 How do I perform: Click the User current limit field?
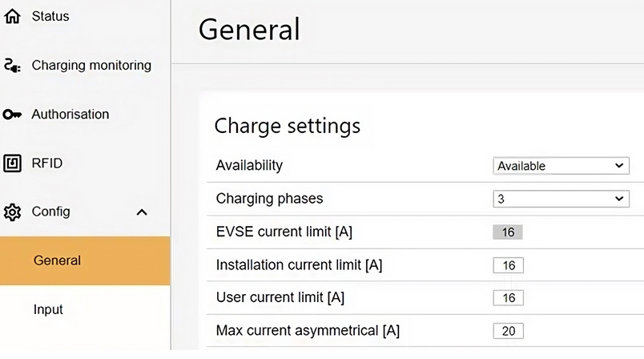[x=508, y=297]
